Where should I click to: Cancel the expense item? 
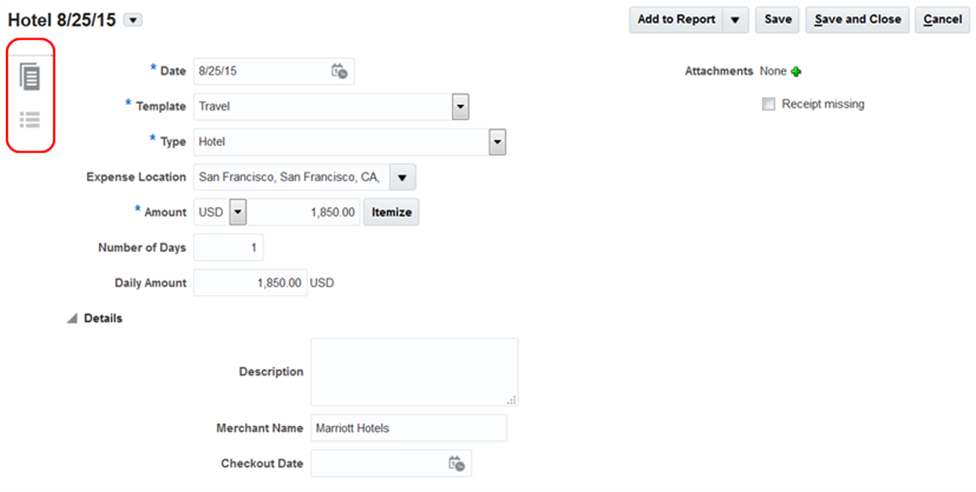point(942,20)
